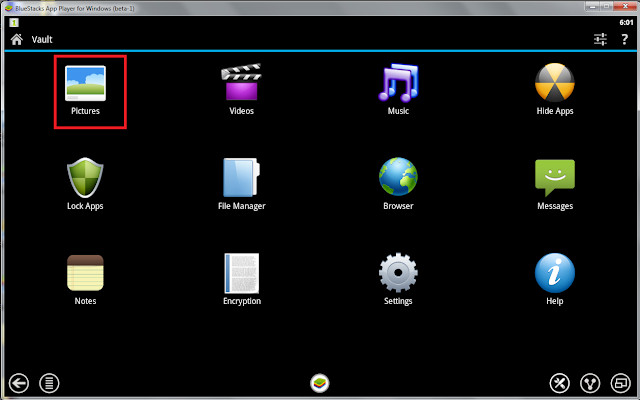Open the BlueStacks menu list button

[x=49, y=383]
